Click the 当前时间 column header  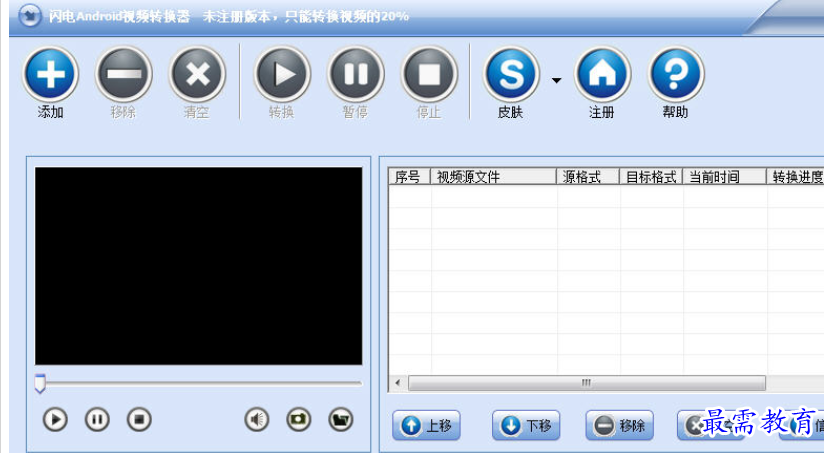(x=725, y=177)
